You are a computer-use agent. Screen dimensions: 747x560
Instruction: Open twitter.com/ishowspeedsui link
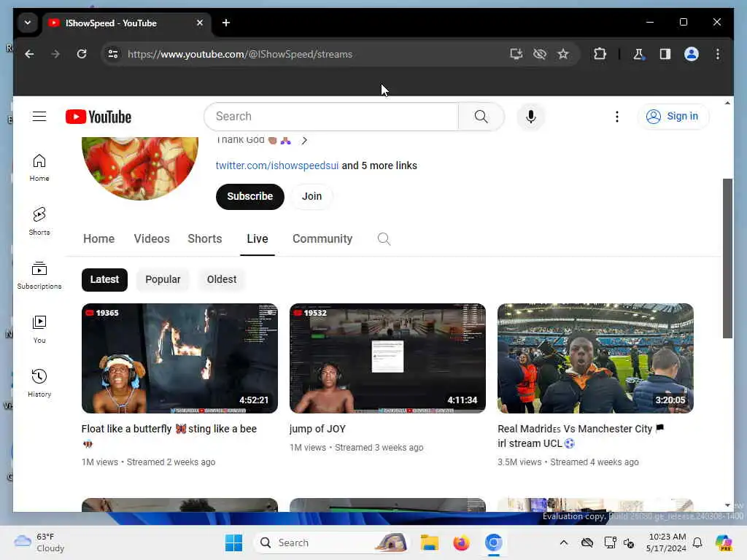[x=276, y=166]
